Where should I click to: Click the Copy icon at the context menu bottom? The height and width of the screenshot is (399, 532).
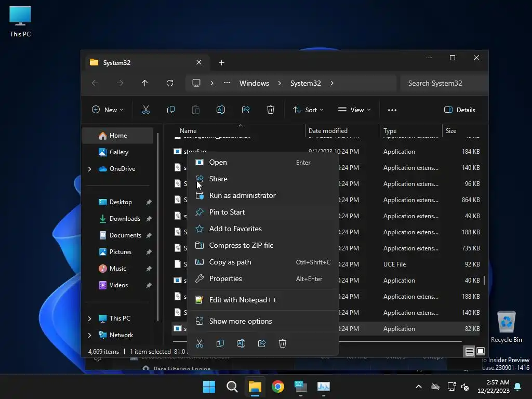[x=220, y=343]
